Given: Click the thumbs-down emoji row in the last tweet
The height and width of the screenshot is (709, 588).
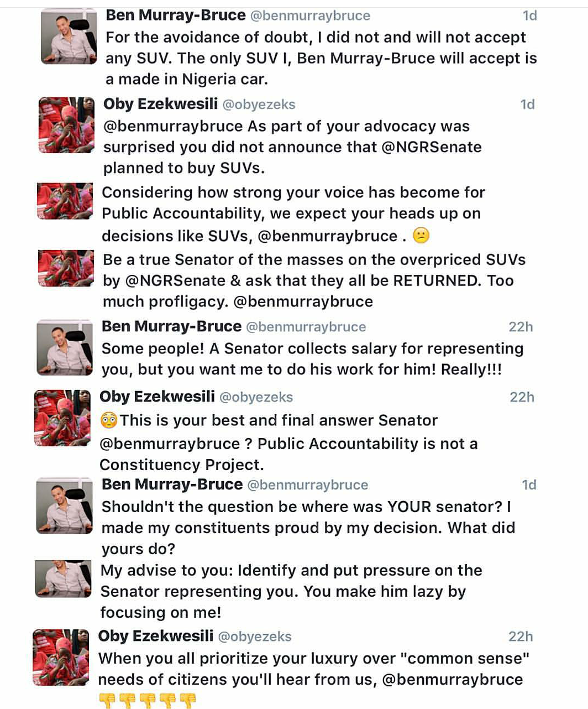Looking at the screenshot, I should 148,701.
